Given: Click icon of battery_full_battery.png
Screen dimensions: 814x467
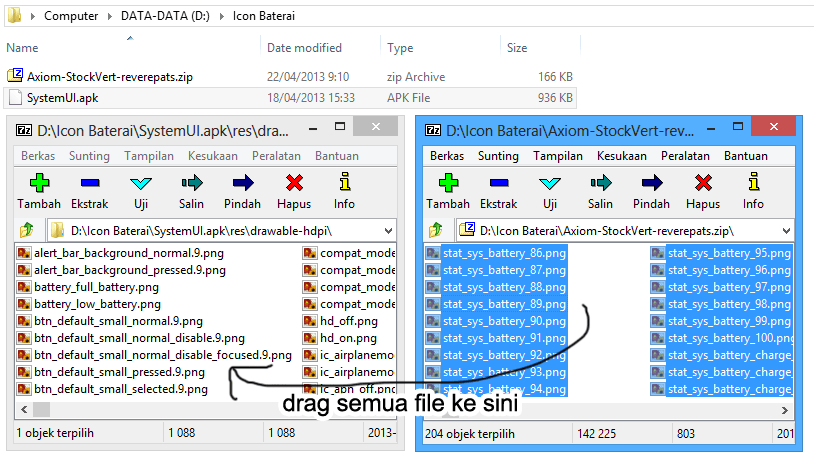Looking at the screenshot, I should pos(24,287).
